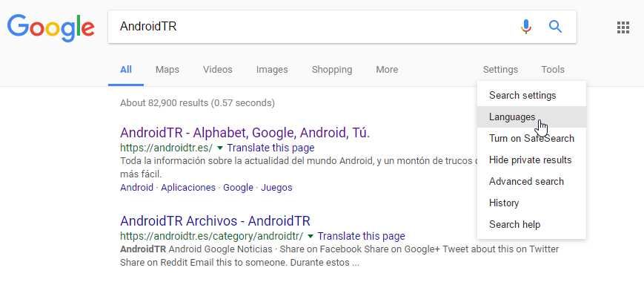Click the Google logo

point(51,28)
